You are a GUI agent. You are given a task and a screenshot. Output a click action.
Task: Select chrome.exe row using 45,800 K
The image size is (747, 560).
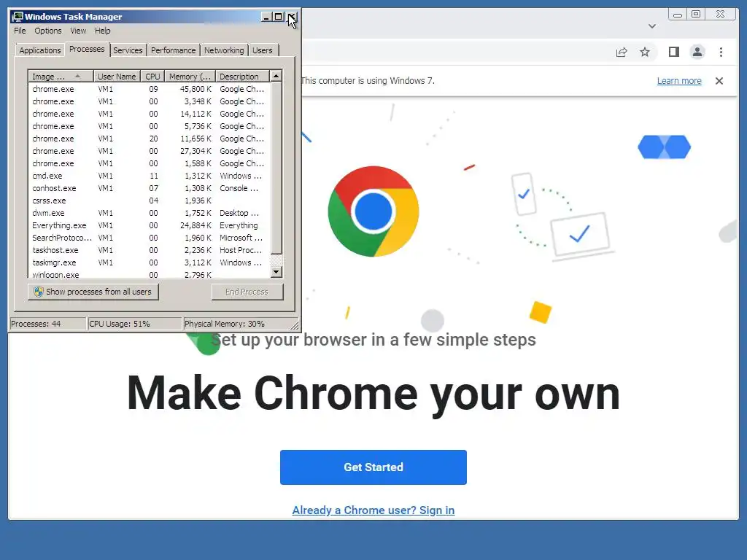point(149,89)
